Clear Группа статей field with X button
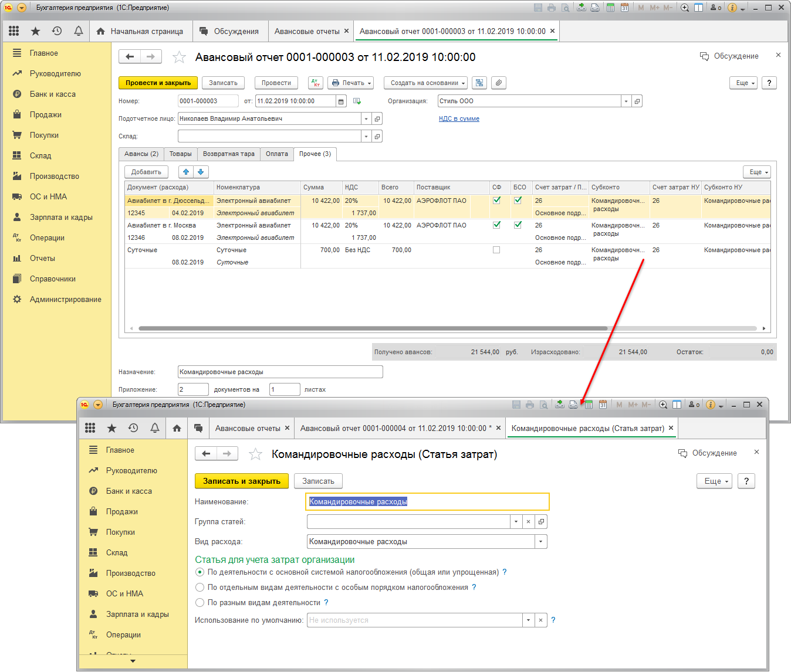The width and height of the screenshot is (791, 672). [x=528, y=521]
